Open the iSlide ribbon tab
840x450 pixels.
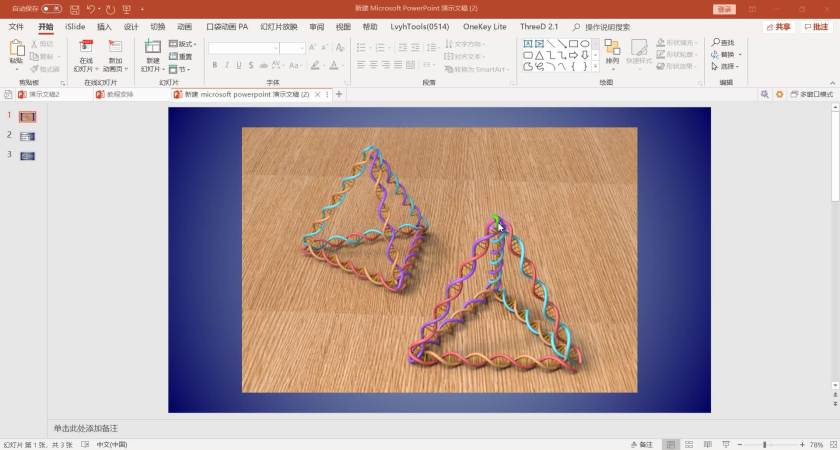click(75, 27)
